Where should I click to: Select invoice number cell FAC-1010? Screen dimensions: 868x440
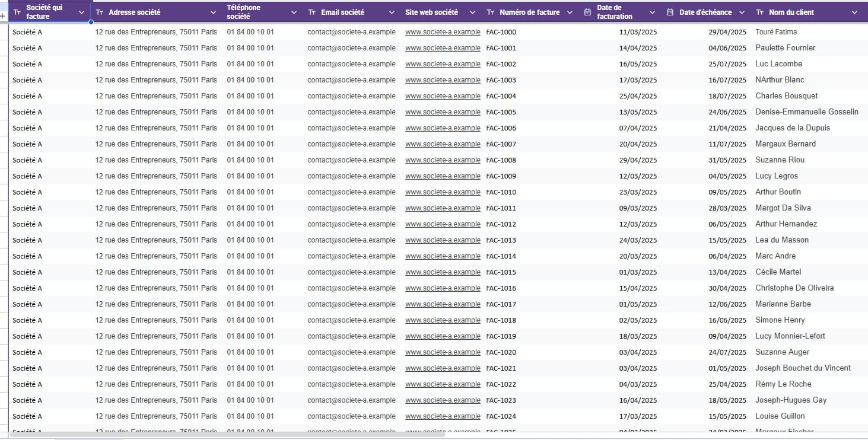(501, 192)
